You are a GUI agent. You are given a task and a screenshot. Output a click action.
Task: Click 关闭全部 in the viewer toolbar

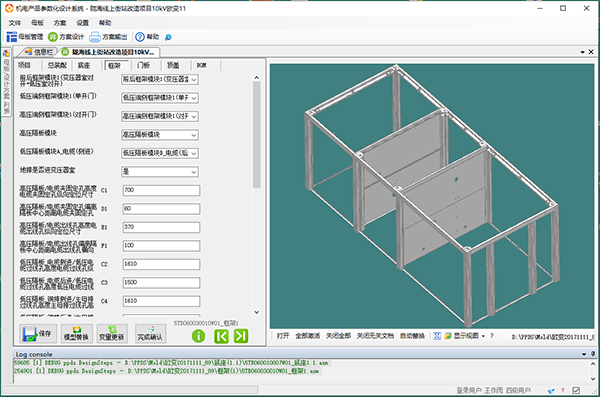click(x=338, y=336)
